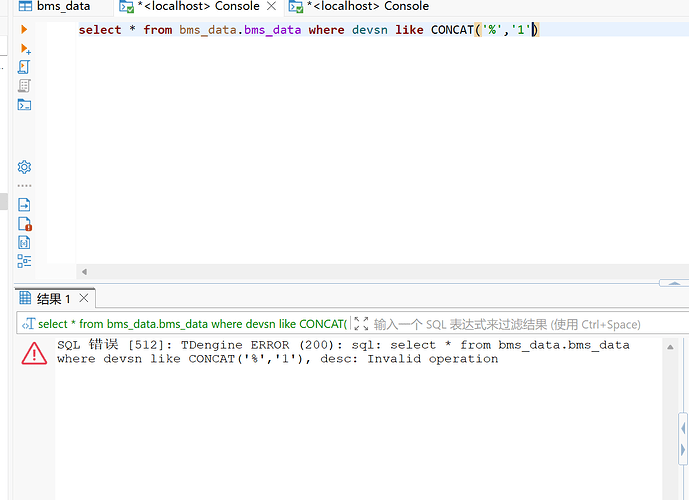The height and width of the screenshot is (500, 689).
Task: Click the 'devsn' column name in the query
Action: (370, 29)
